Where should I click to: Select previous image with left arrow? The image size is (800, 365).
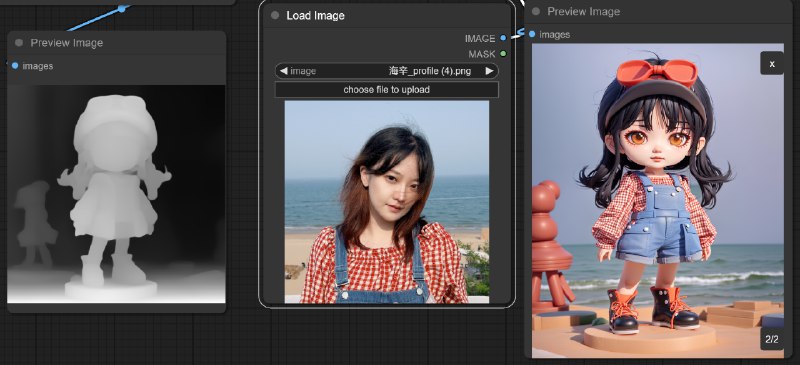[x=284, y=71]
